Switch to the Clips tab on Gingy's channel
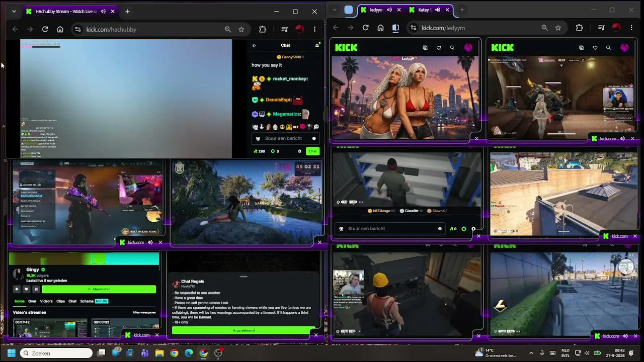 (x=60, y=301)
